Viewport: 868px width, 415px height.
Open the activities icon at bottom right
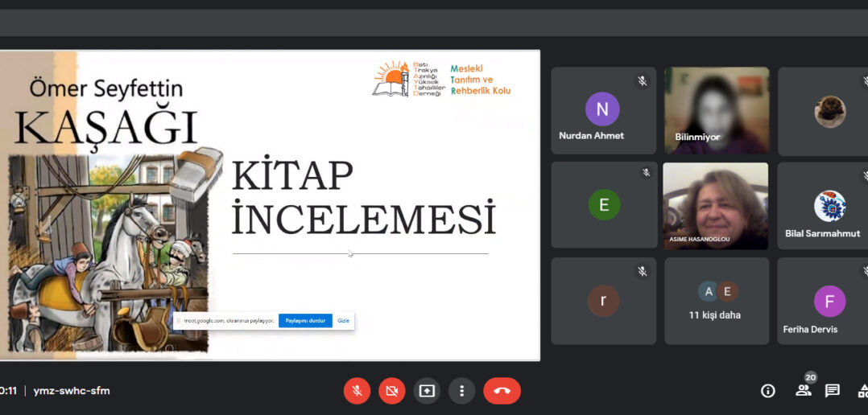863,391
